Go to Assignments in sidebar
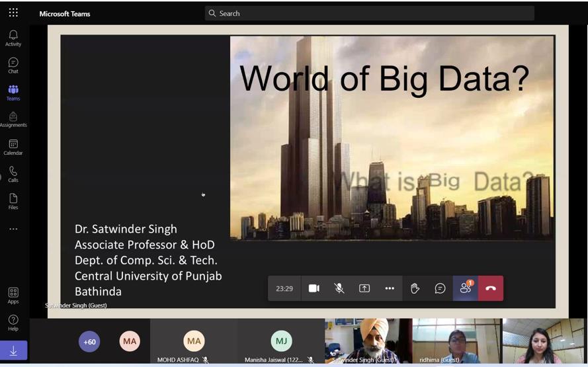This screenshot has width=588, height=367. tap(13, 120)
